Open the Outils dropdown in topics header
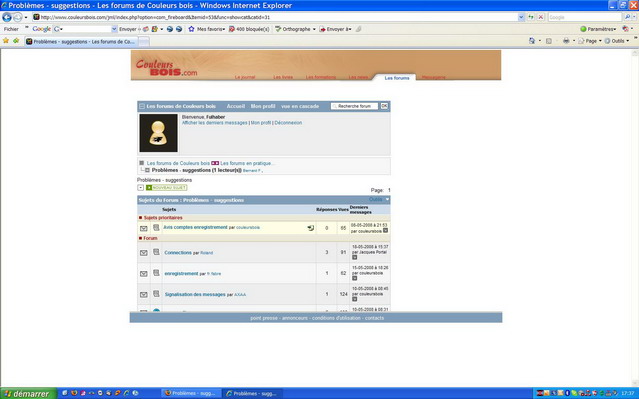This screenshot has width=639, height=399. point(379,199)
